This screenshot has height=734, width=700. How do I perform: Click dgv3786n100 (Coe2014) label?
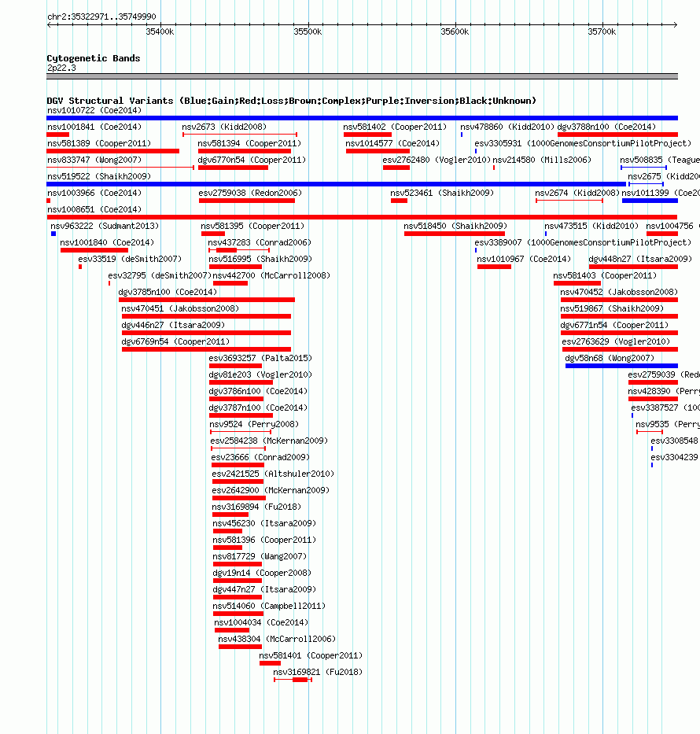[x=258, y=391]
